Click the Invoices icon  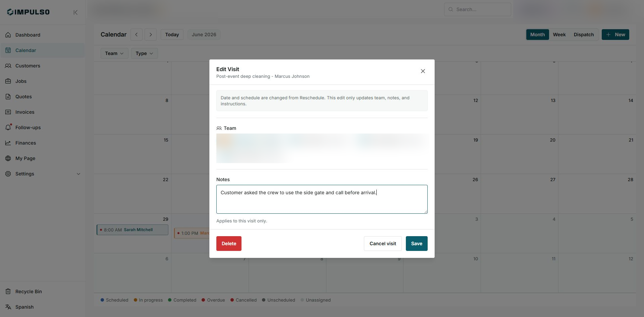click(8, 112)
